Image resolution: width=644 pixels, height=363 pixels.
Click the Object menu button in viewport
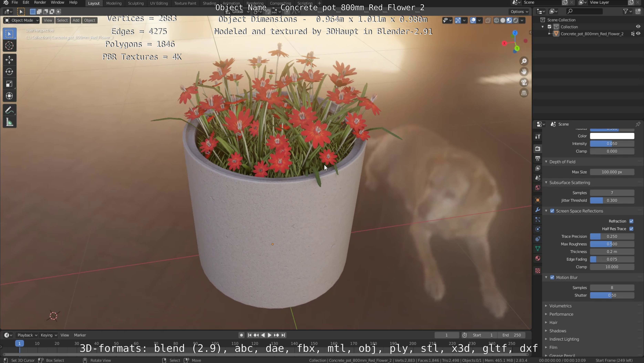(90, 20)
